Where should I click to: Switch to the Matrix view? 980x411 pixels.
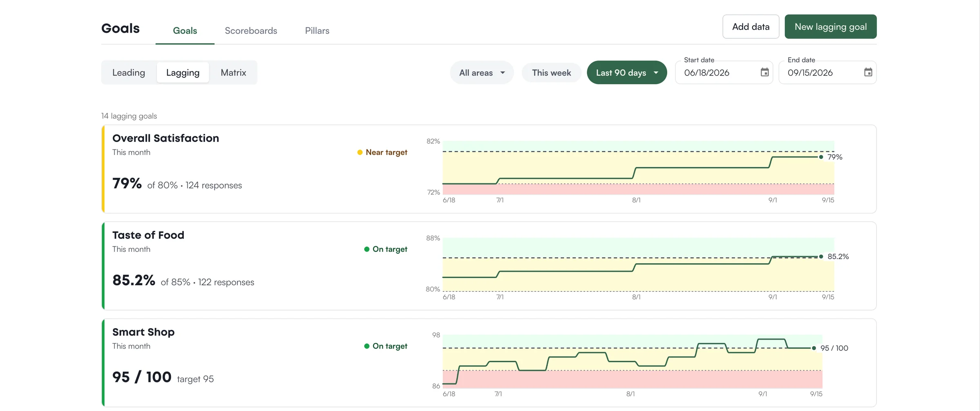[233, 73]
